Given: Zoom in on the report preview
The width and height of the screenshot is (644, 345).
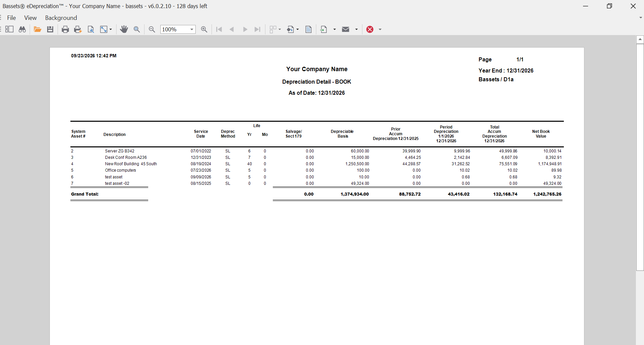Looking at the screenshot, I should [x=204, y=29].
